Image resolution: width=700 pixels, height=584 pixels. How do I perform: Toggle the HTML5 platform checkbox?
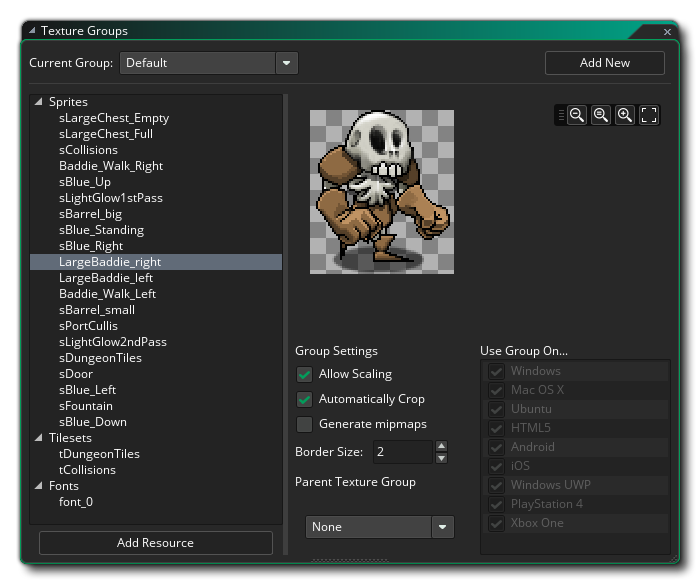(496, 428)
